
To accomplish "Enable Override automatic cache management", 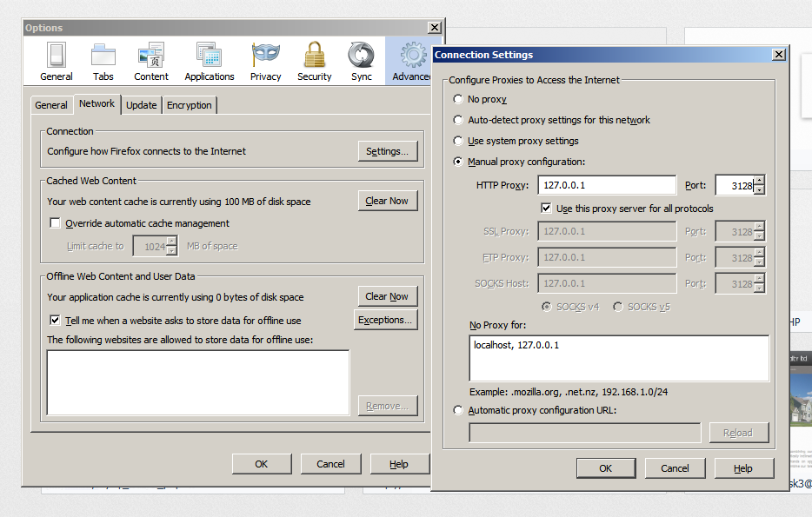I will tap(55, 222).
